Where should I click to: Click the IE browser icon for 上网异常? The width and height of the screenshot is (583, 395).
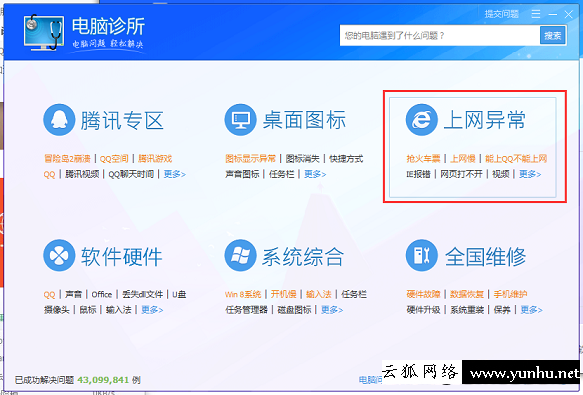pyautogui.click(x=422, y=120)
